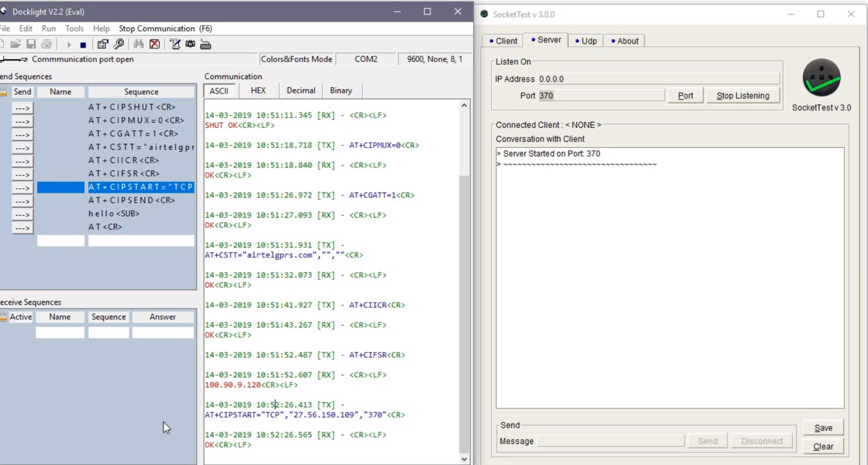The image size is (868, 465).
Task: Click the SocketTest logo image
Action: point(821,78)
